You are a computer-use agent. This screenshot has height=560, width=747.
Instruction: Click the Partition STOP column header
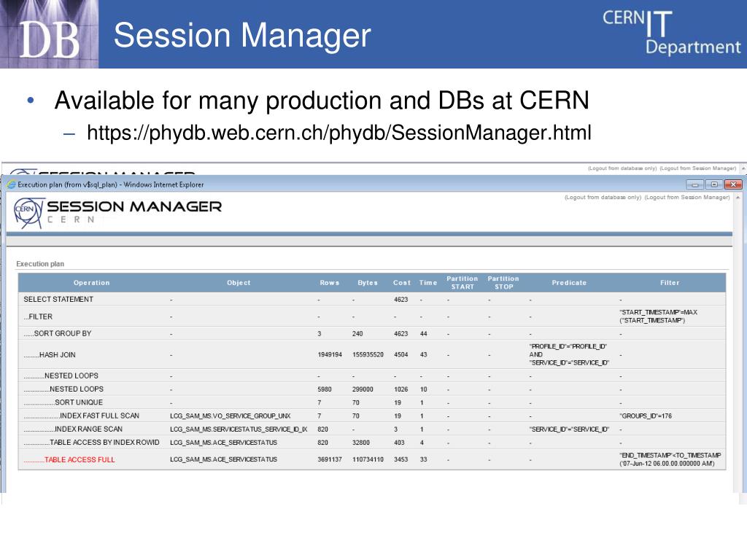pyautogui.click(x=503, y=282)
